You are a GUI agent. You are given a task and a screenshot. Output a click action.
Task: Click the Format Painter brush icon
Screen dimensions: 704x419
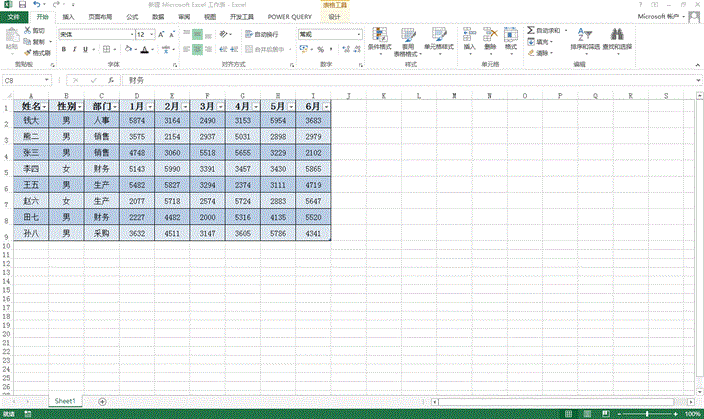pos(27,52)
